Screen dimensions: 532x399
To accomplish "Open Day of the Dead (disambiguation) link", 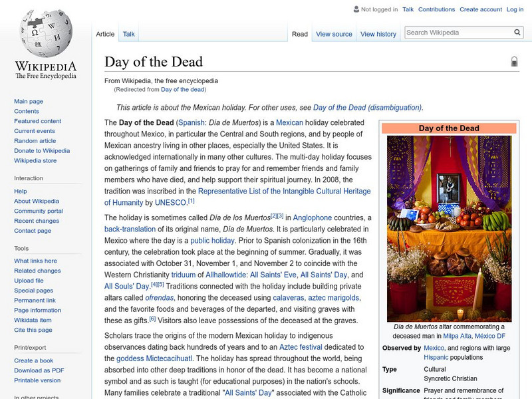I will pos(368,108).
